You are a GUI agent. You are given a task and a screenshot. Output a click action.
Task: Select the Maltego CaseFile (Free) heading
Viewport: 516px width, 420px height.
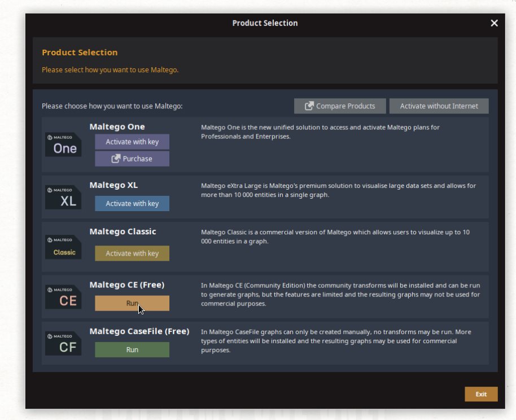click(x=139, y=331)
